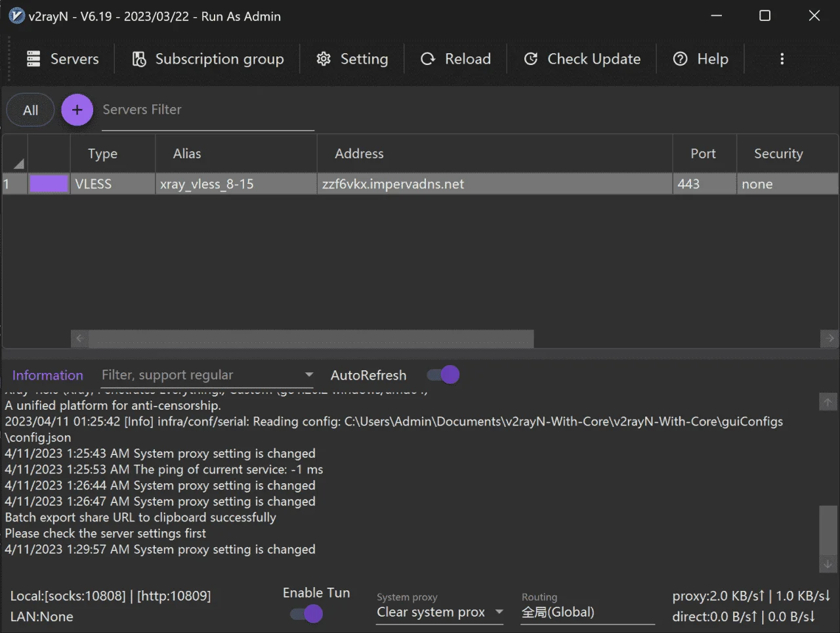
Task: Close the v2rayN window
Action: coord(814,16)
